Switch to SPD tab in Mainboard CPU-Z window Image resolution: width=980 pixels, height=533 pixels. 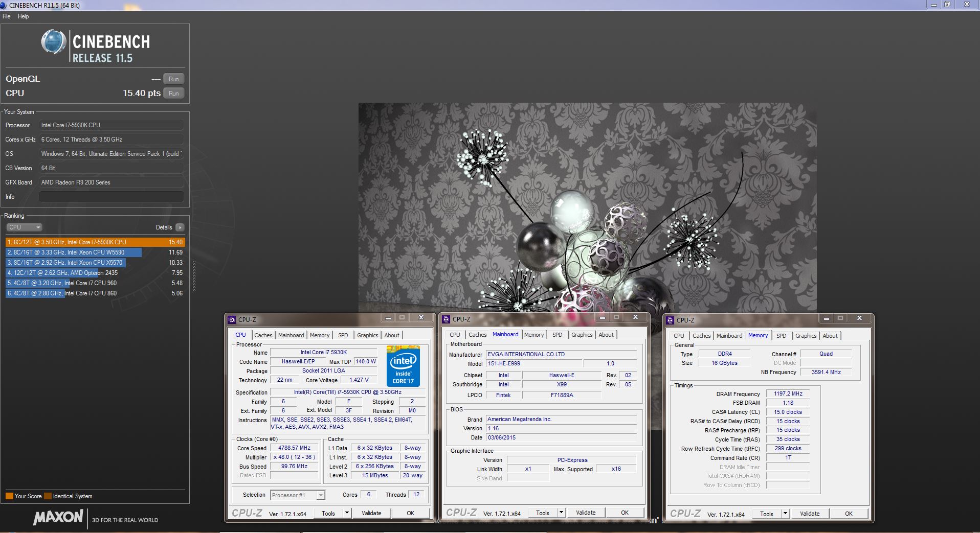click(x=558, y=335)
